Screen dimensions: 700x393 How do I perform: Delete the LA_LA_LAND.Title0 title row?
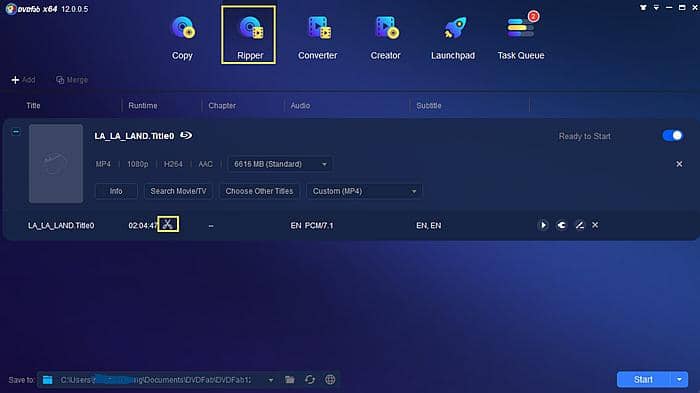pyautogui.click(x=595, y=225)
